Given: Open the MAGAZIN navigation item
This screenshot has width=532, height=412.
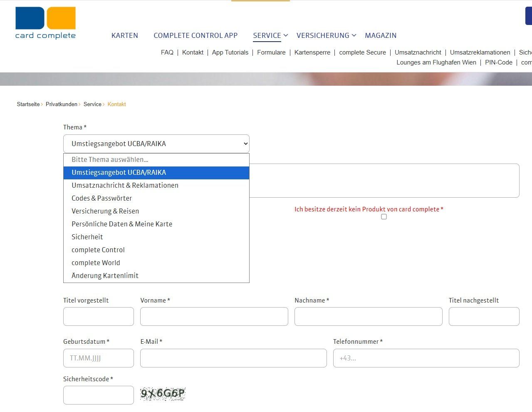Looking at the screenshot, I should click(x=380, y=35).
